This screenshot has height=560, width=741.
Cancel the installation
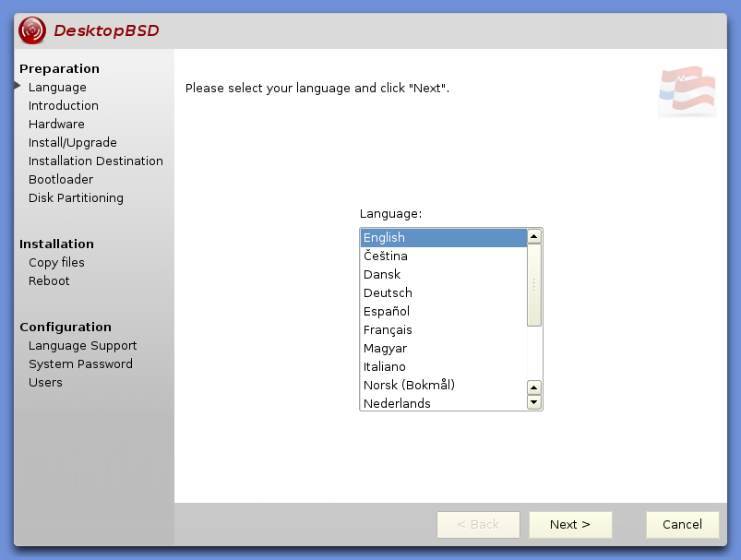[681, 524]
